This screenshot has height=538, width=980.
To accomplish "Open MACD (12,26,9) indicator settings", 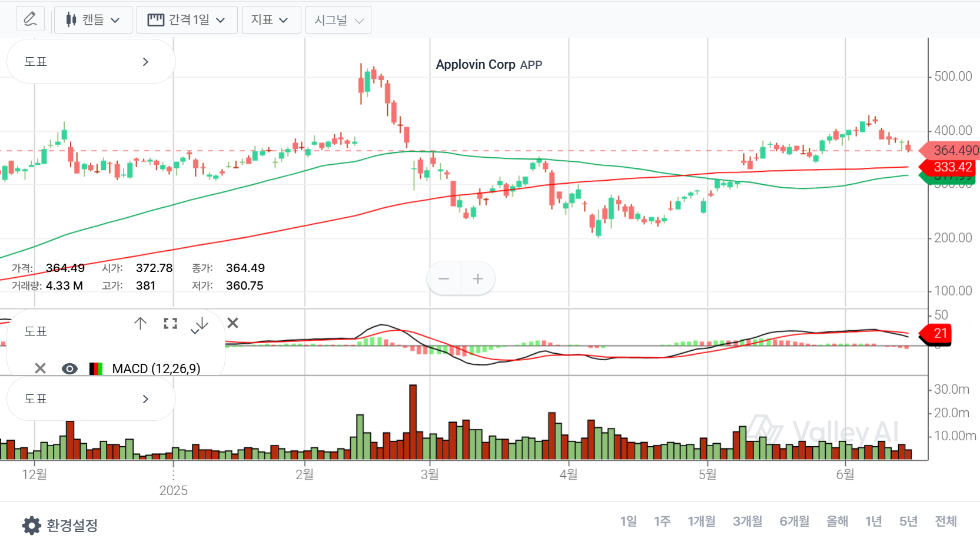I will pyautogui.click(x=156, y=368).
